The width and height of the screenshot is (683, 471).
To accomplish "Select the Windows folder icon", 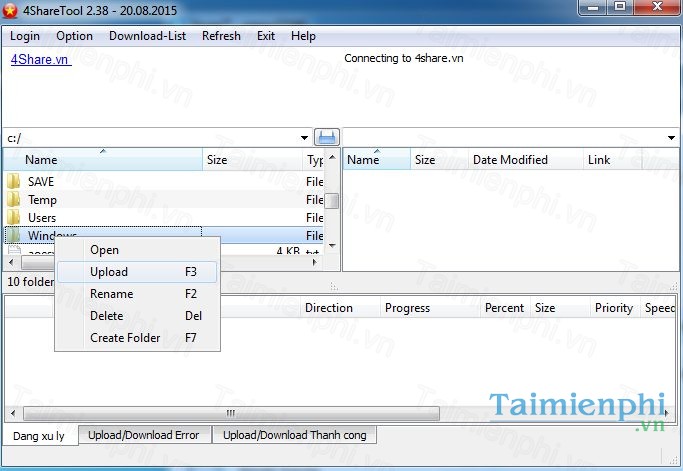I will 14,235.
